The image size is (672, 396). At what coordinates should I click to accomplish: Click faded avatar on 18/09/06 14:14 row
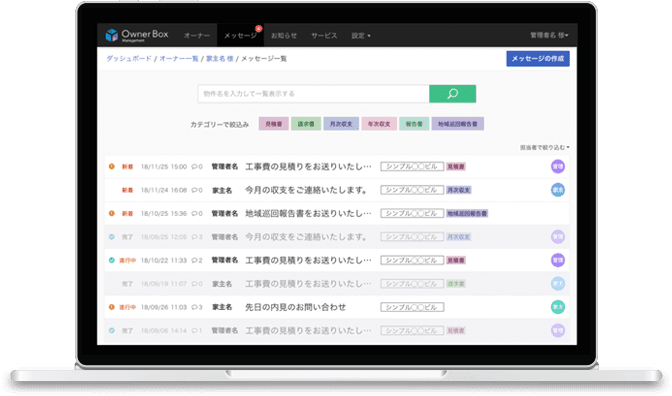tap(558, 330)
